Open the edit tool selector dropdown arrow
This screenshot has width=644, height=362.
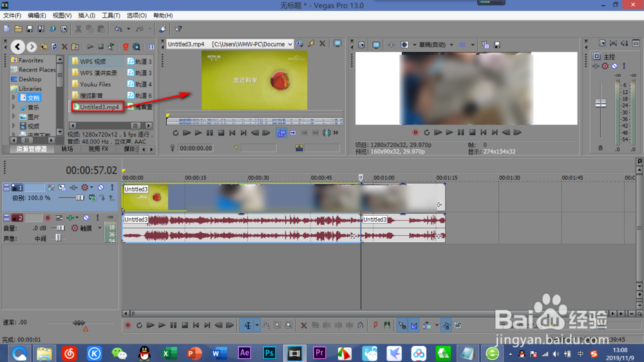tap(257, 325)
